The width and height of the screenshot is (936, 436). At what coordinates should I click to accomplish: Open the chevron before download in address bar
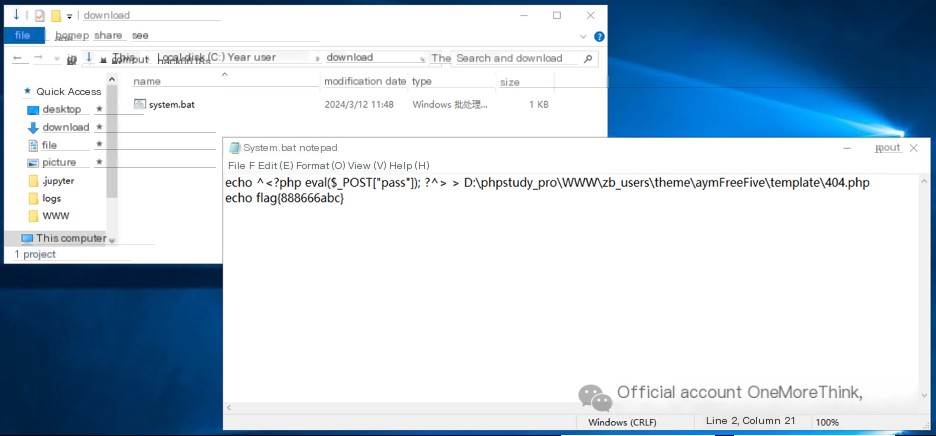[317, 59]
